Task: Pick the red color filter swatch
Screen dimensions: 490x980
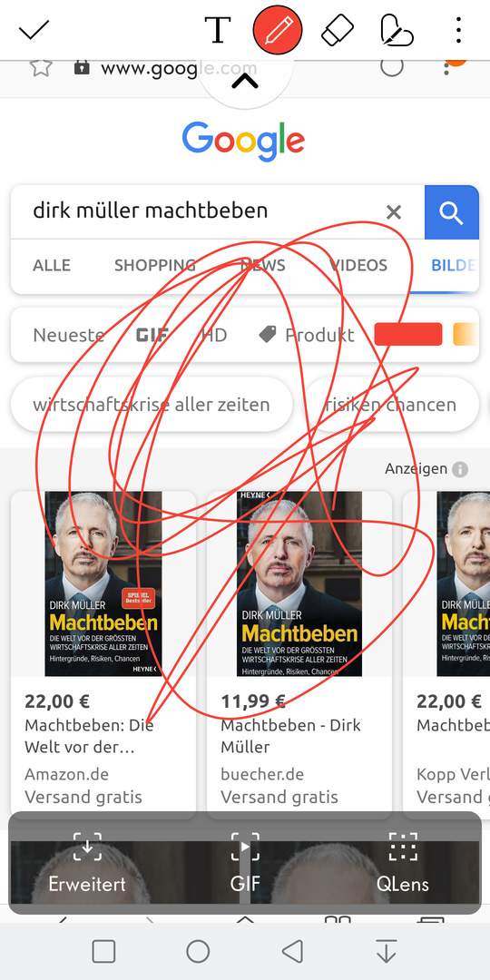Action: click(408, 334)
